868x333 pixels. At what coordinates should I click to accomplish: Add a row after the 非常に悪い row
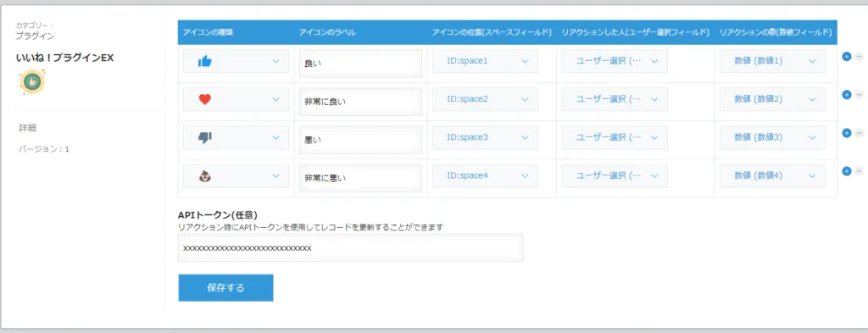tap(847, 171)
